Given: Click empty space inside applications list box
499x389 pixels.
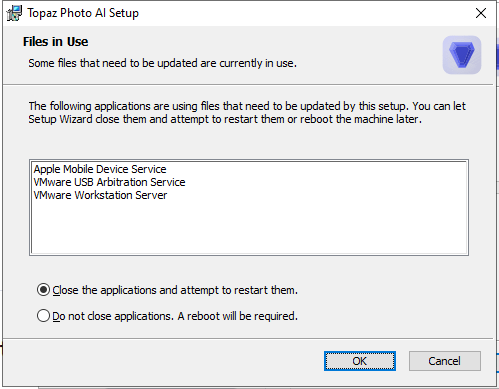Looking at the screenshot, I should (249, 228).
